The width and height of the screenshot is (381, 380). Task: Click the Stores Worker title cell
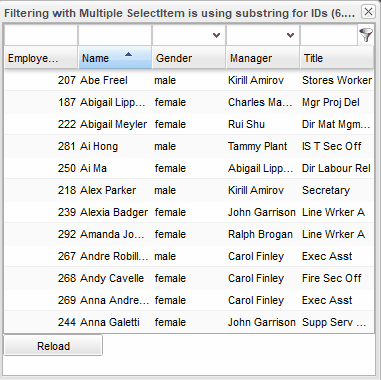click(x=337, y=80)
